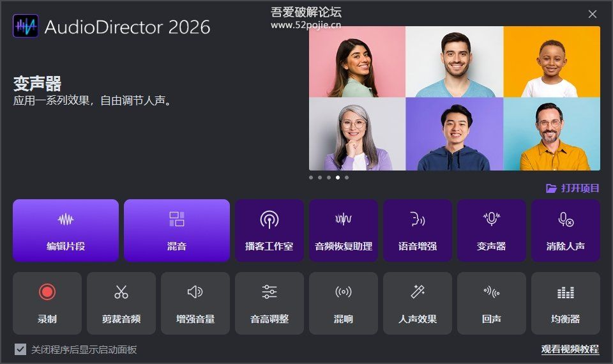Start recording with the 录制 button
The width and height of the screenshot is (613, 364).
[x=47, y=303]
